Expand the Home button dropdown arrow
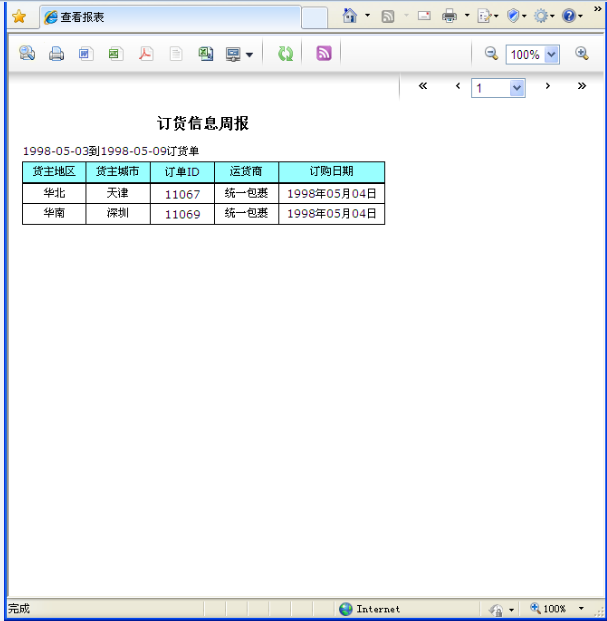 point(367,16)
